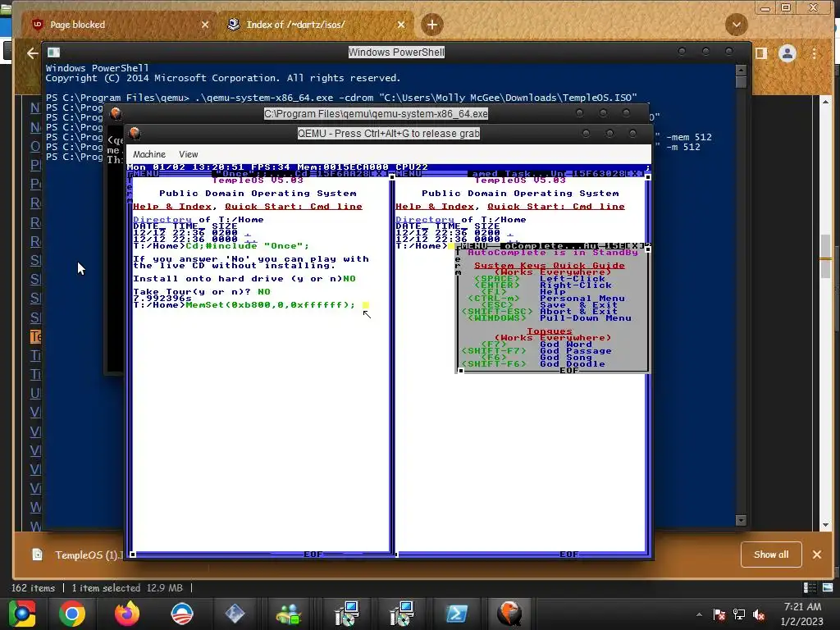Open PowerShell from the taskbar
840x630 pixels.
pos(456,614)
